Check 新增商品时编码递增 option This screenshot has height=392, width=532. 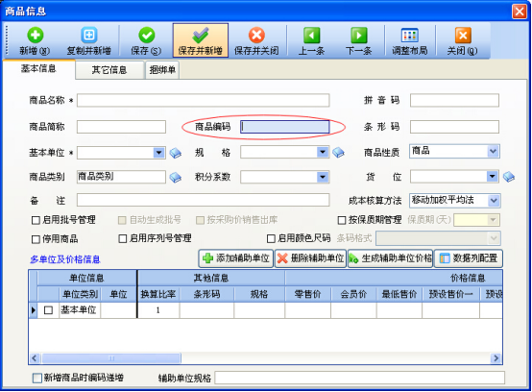tap(37, 379)
